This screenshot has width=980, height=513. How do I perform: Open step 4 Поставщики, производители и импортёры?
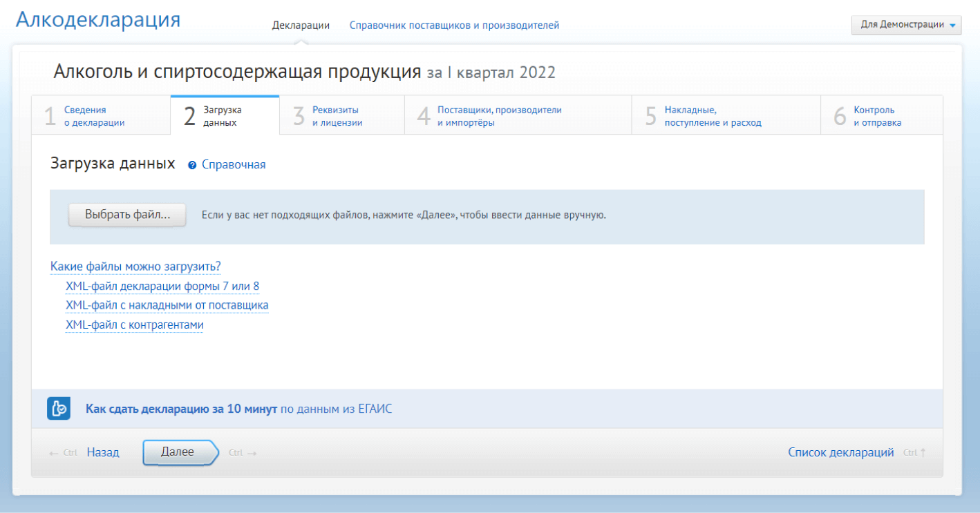(x=499, y=116)
